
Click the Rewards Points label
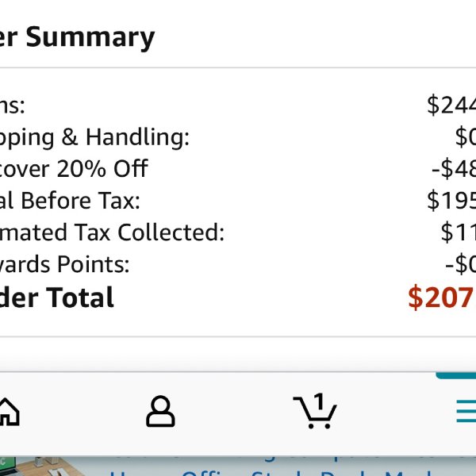(x=65, y=264)
